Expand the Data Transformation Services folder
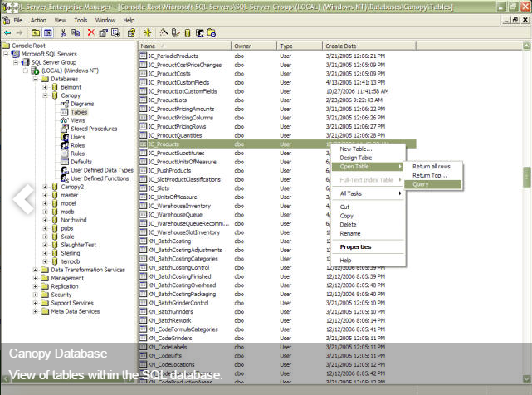532x395 pixels. tap(35, 270)
